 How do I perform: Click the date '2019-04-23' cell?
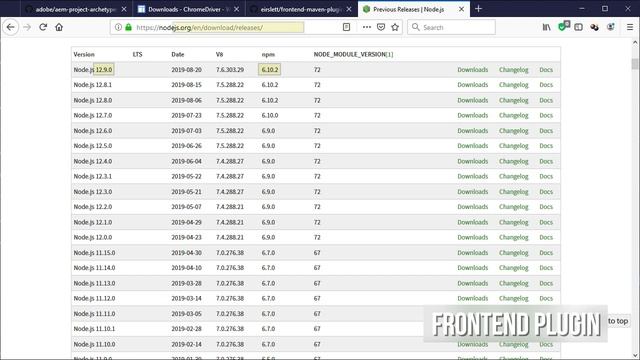click(187, 237)
